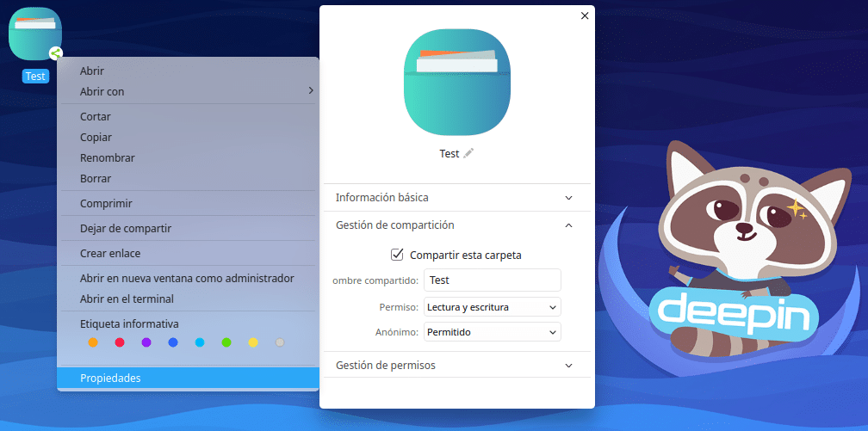Screen dimensions: 868x431
Task: Pick the red tag color
Action: [120, 342]
